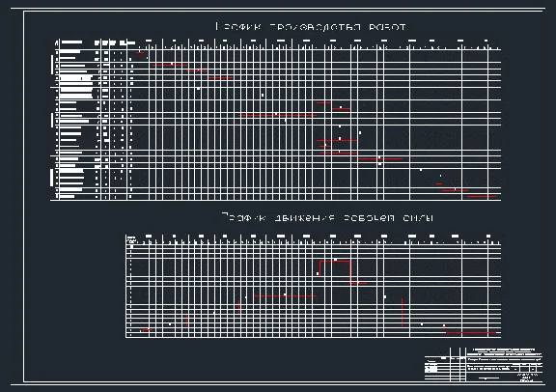Click the short red bar above the long Gantt bar
Screen dimensions: 556x392
tap(323, 103)
